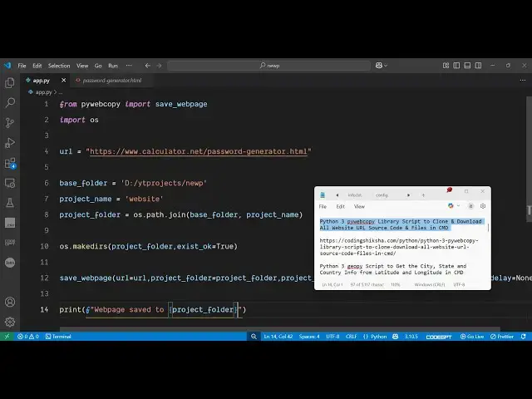This screenshot has height=399, width=532.
Task: Click the Prettier status item
Action: 502,337
